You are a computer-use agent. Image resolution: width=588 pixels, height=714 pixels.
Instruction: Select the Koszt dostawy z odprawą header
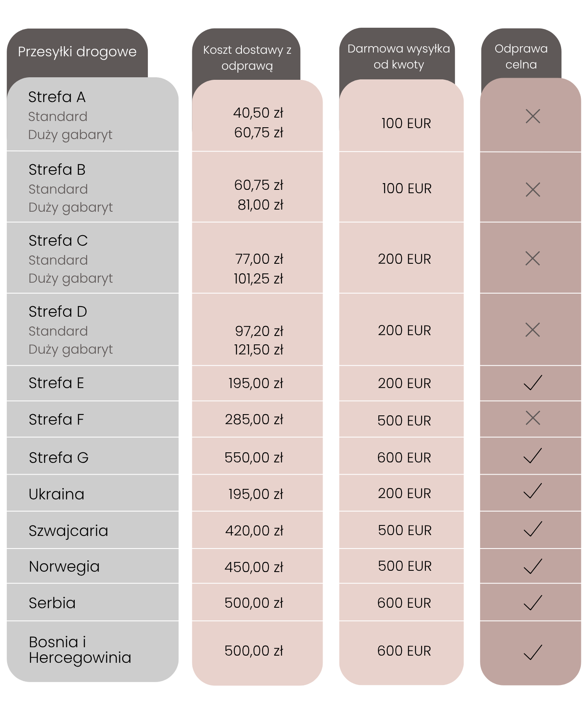tap(247, 58)
